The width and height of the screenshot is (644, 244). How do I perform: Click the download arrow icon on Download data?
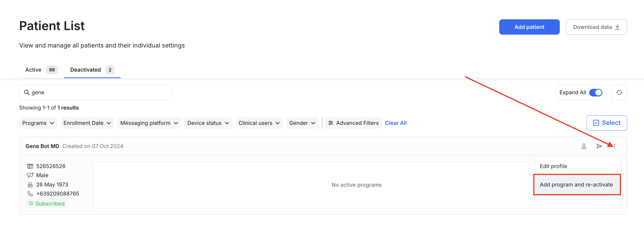point(618,27)
